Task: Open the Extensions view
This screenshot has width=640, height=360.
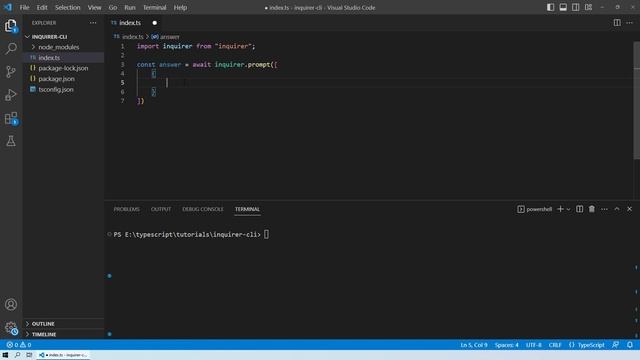Action: click(11, 118)
